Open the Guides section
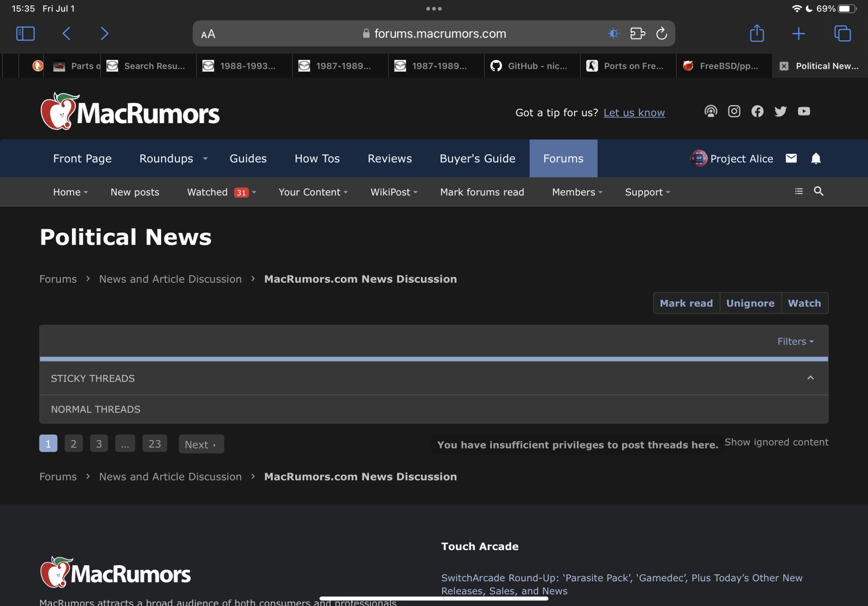 coord(248,159)
